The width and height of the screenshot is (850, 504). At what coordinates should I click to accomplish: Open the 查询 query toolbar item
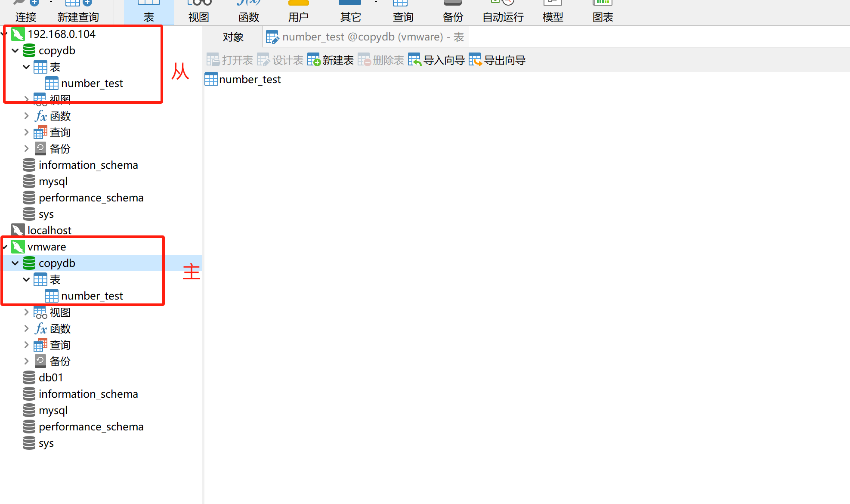coord(403,12)
